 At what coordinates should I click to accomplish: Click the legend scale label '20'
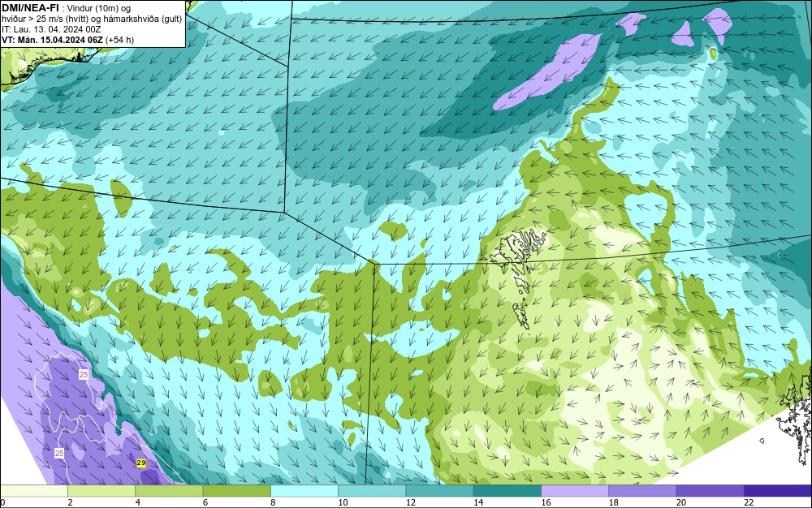point(681,502)
